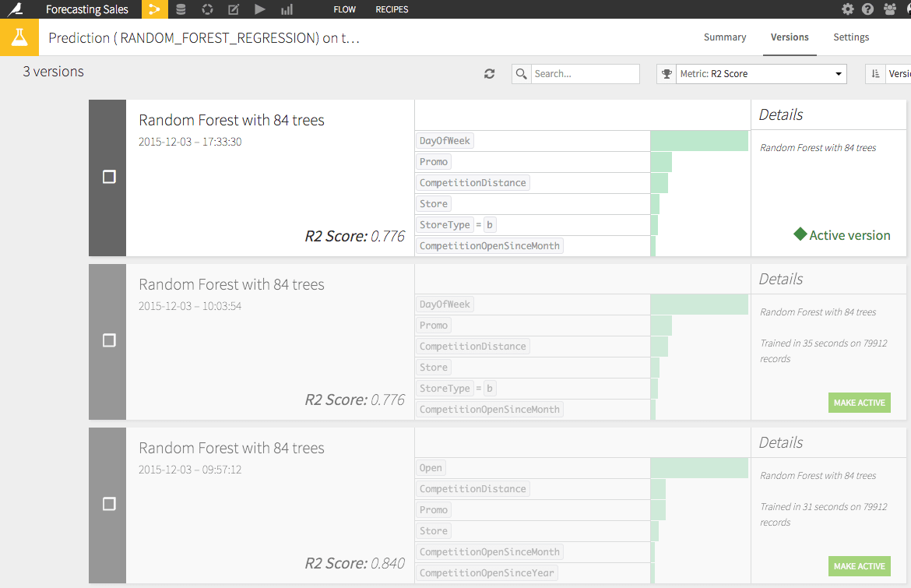Switch to the Settings tab
This screenshot has width=911, height=588.
point(851,37)
